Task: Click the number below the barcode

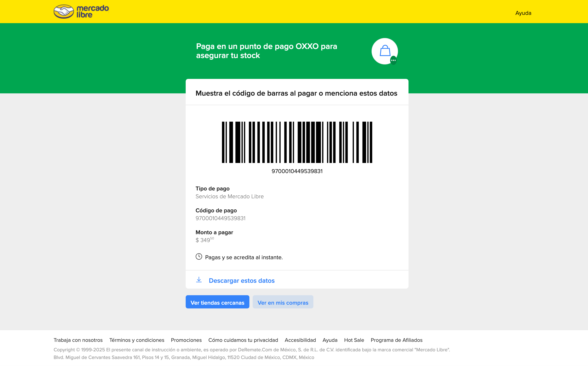Action: pyautogui.click(x=297, y=171)
